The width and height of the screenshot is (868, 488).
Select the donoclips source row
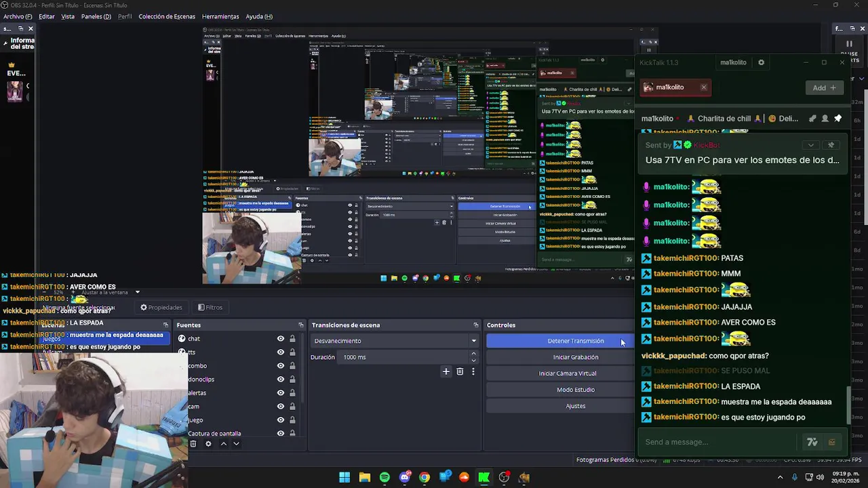(x=237, y=380)
